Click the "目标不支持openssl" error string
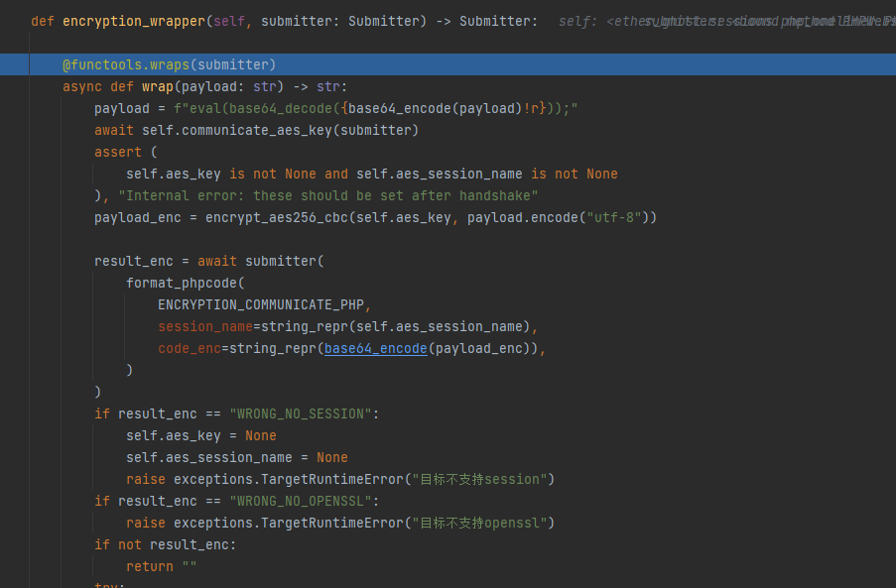896x588 pixels. 479,523
